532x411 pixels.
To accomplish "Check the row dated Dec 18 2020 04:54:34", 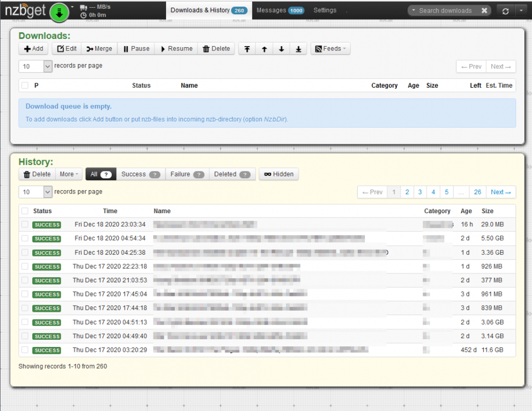I will pyautogui.click(x=25, y=238).
